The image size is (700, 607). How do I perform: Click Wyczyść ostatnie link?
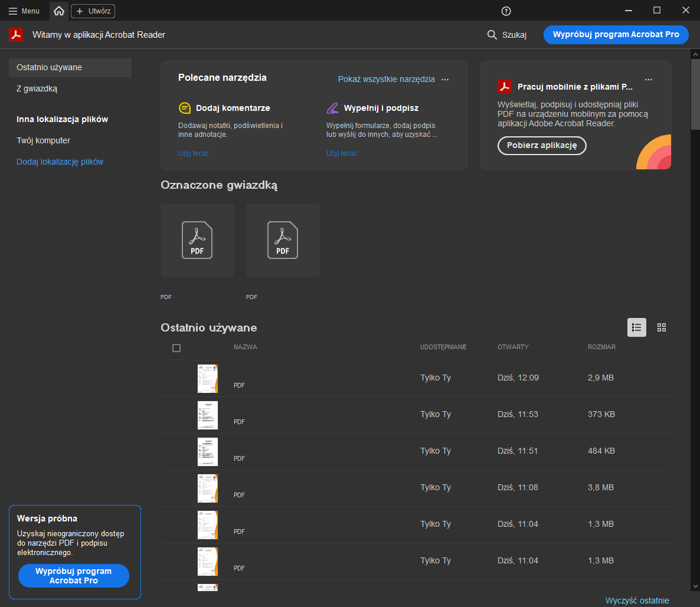coord(637,601)
